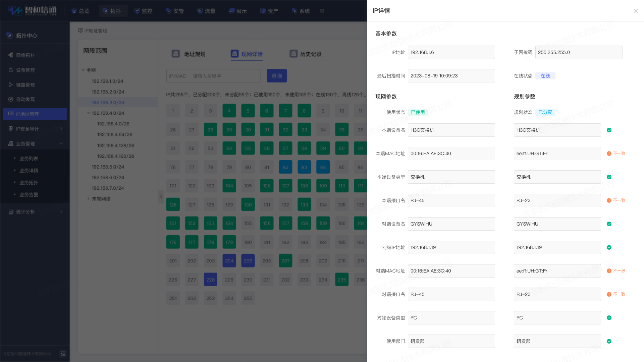Click the 查询 search button
The image size is (644, 362).
(277, 76)
